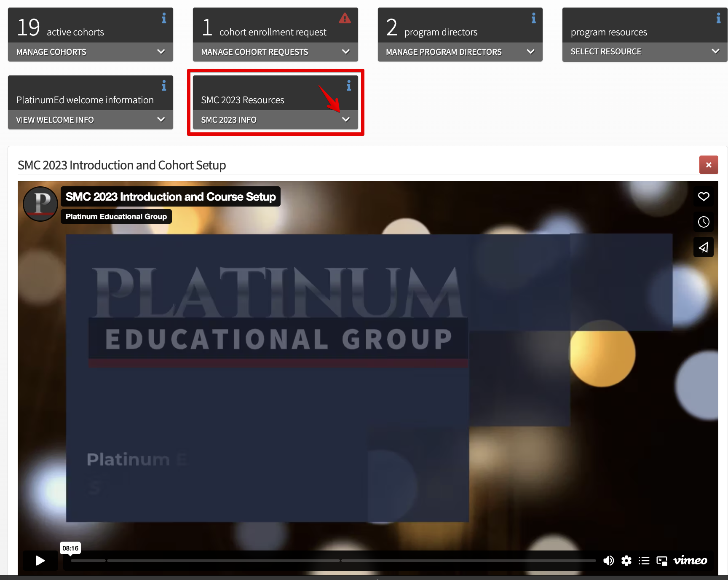Click 'PlatinumEd welcome information' title
Viewport: 728px width, 580px height.
pos(85,100)
